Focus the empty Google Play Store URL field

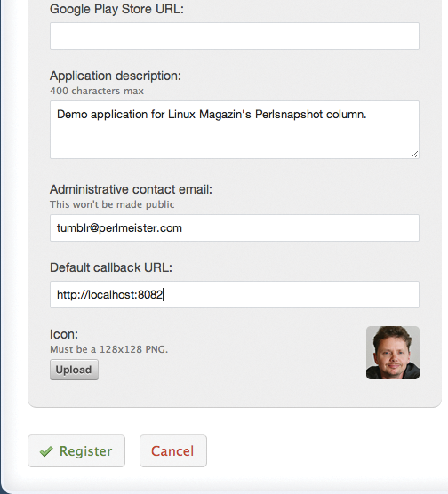(x=235, y=36)
